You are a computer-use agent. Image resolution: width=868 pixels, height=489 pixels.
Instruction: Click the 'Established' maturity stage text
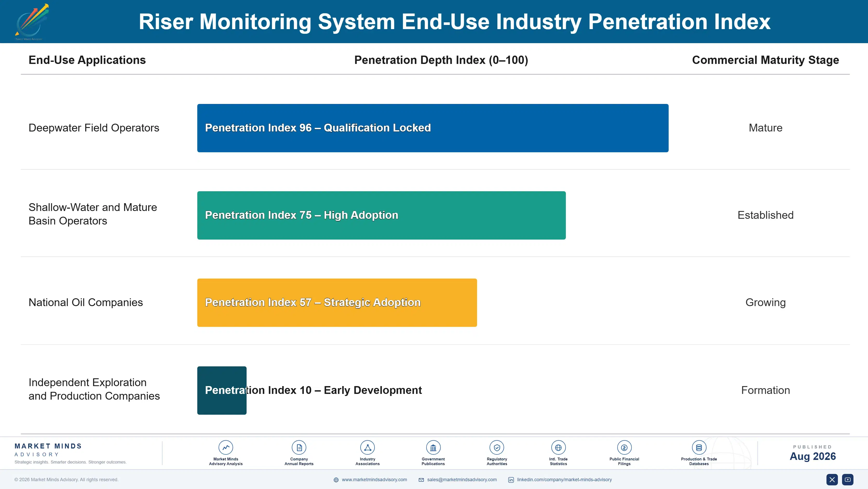(x=765, y=215)
